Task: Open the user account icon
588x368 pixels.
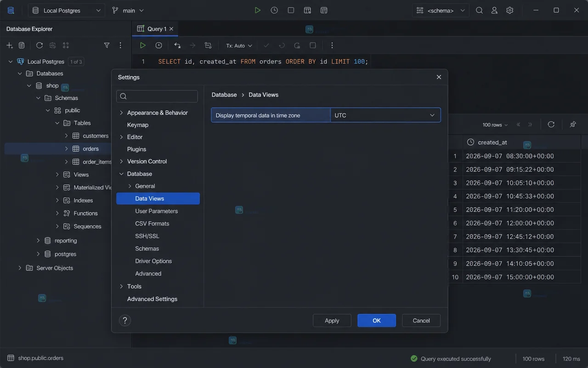Action: (x=494, y=10)
